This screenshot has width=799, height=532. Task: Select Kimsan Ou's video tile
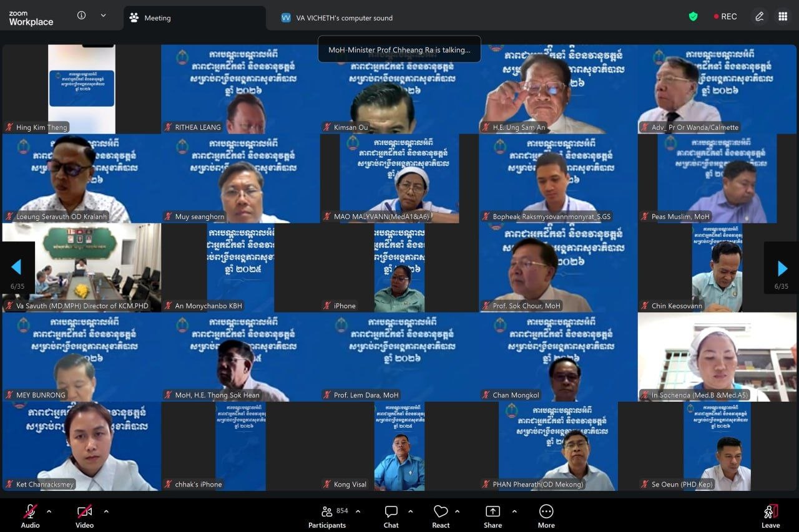click(399, 89)
